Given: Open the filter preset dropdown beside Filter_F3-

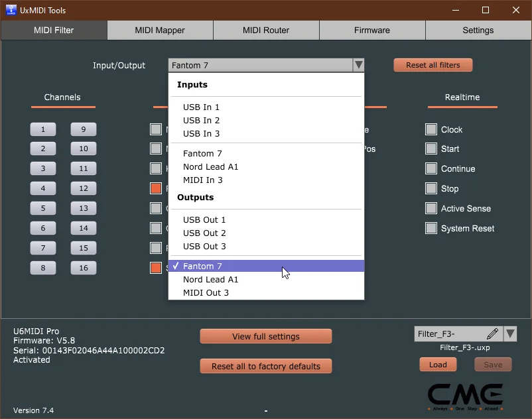Looking at the screenshot, I should point(511,333).
